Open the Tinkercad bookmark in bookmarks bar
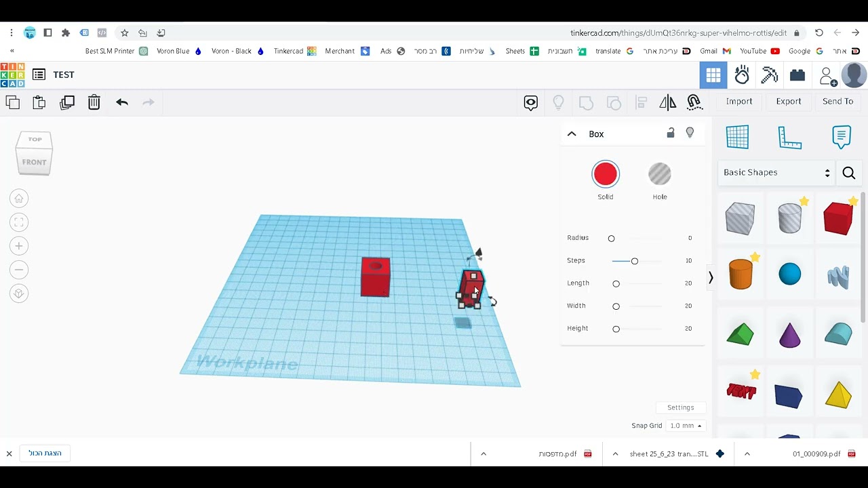Image resolution: width=868 pixels, height=488 pixels. pyautogui.click(x=295, y=51)
